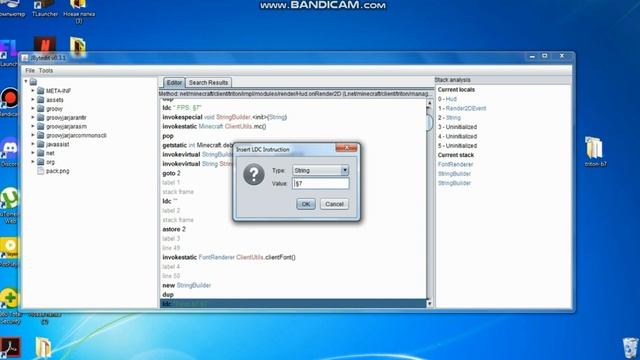640x360 pixels.
Task: Open the Новая папка desktop folder
Action: point(79,11)
